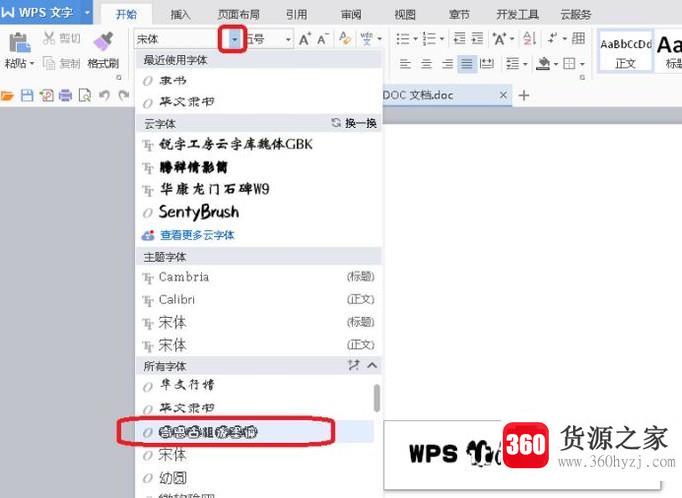682x498 pixels.
Task: Open the 引用 tab
Action: click(297, 14)
